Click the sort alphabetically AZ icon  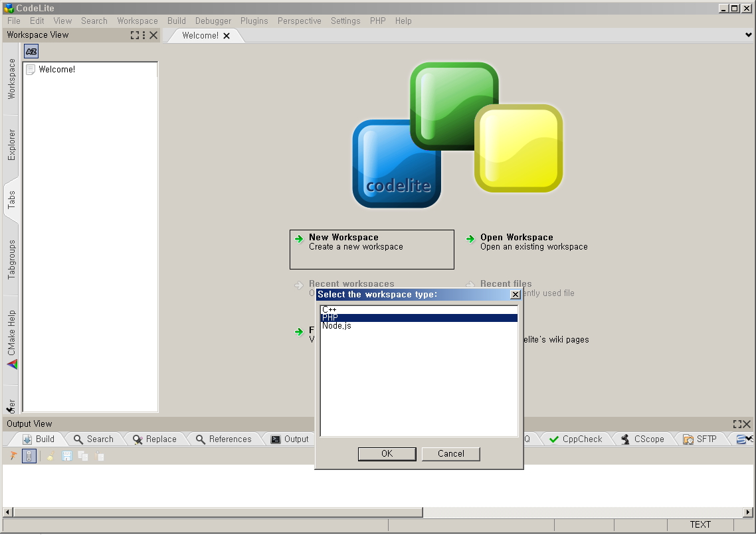point(31,51)
